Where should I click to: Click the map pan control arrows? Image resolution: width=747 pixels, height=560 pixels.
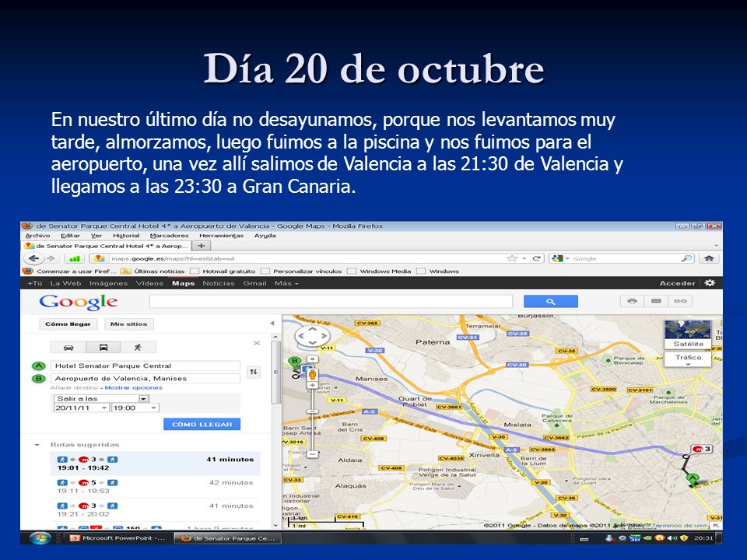tap(312, 336)
